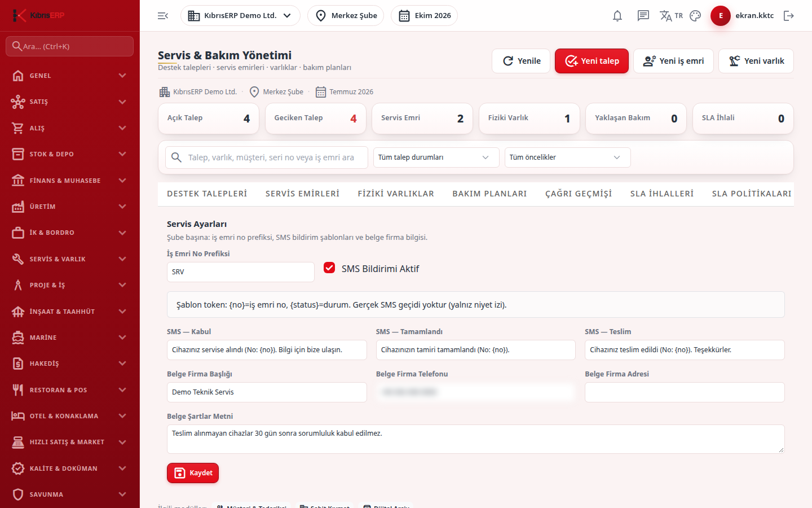Screen dimensions: 812x508
Task: Open the KıbrısERP Demo Ltd. company selector
Action: [x=240, y=16]
